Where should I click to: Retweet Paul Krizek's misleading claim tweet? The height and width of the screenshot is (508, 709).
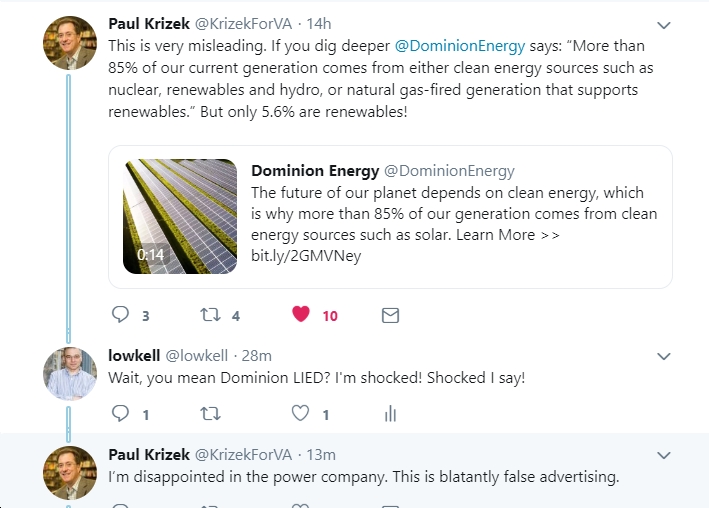pyautogui.click(x=210, y=314)
